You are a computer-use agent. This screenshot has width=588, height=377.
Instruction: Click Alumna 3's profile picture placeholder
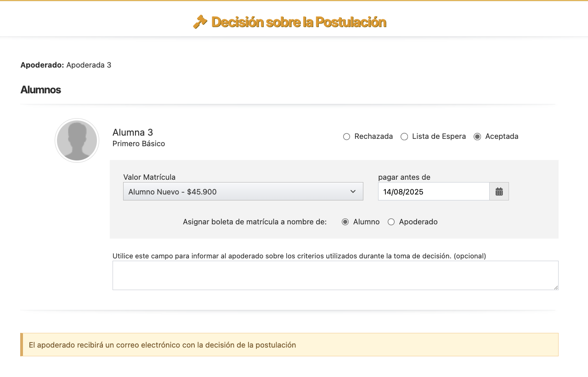[x=77, y=140]
